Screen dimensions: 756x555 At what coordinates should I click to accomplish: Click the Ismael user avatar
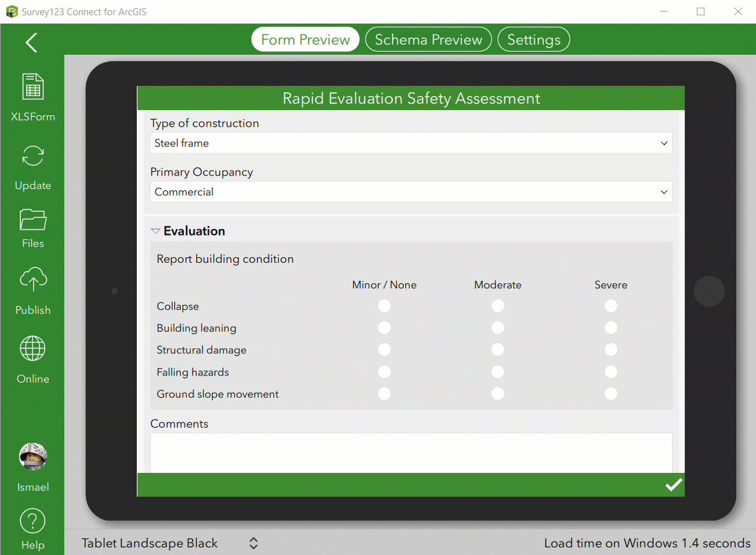(x=33, y=456)
